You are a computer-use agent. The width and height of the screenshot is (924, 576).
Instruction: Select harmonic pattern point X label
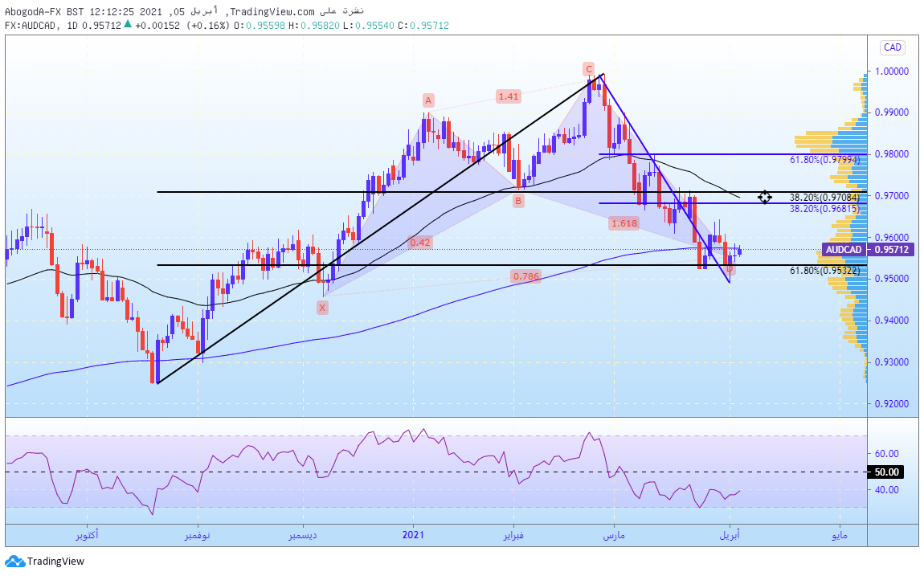[x=321, y=308]
